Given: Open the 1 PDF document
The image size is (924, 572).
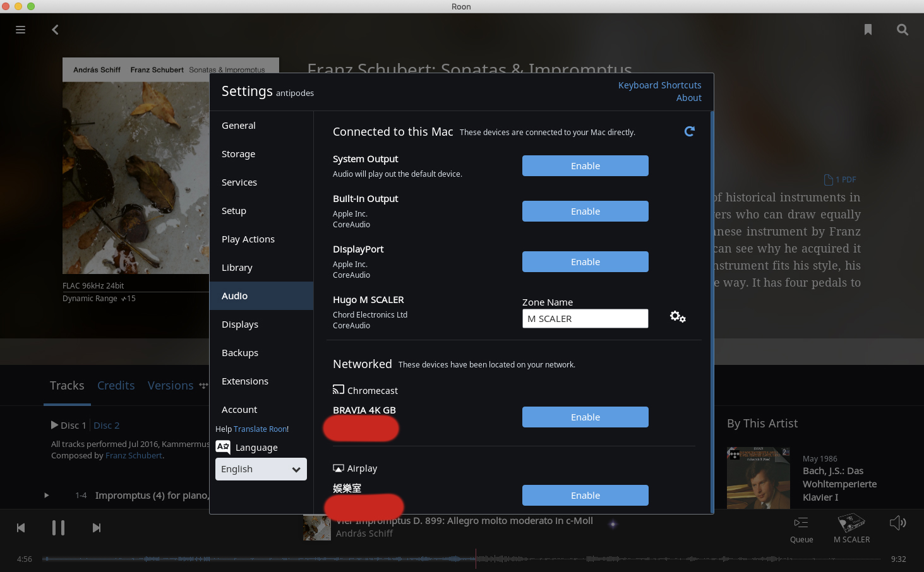Looking at the screenshot, I should (840, 179).
